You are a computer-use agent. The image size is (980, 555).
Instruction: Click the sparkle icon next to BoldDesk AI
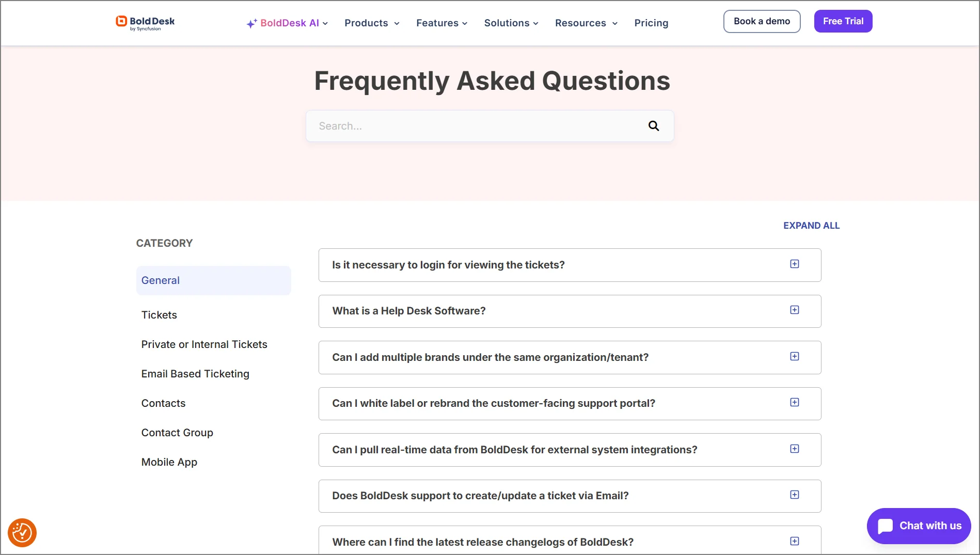point(251,23)
